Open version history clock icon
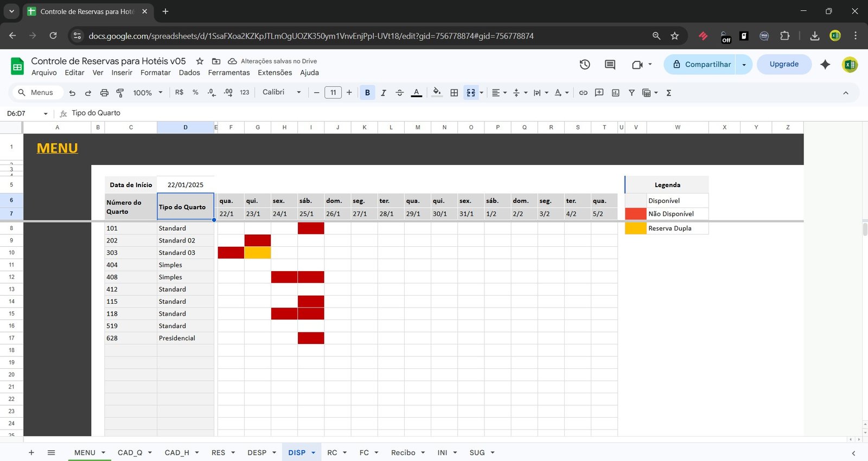The width and height of the screenshot is (868, 461). [x=585, y=65]
